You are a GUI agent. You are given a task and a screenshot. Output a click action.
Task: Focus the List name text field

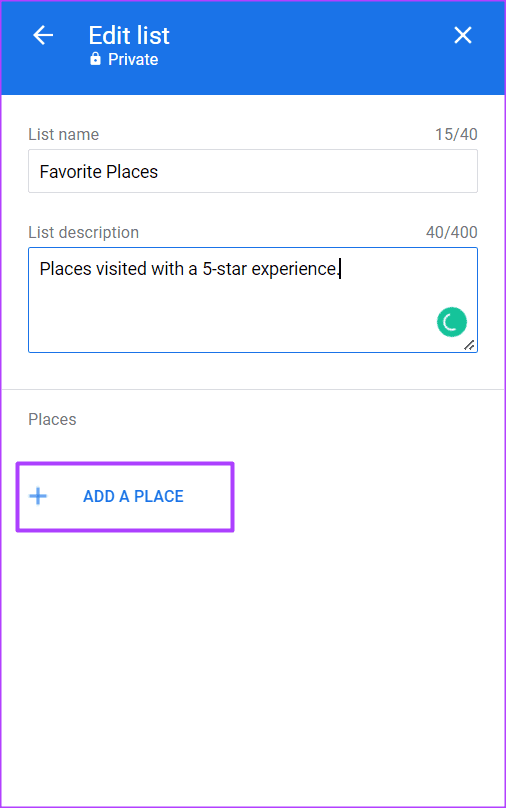click(252, 171)
